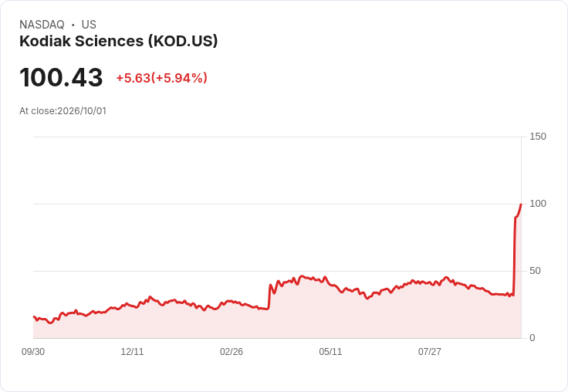
Task: Click the 09/30 date axis label
Action: pyautogui.click(x=33, y=351)
